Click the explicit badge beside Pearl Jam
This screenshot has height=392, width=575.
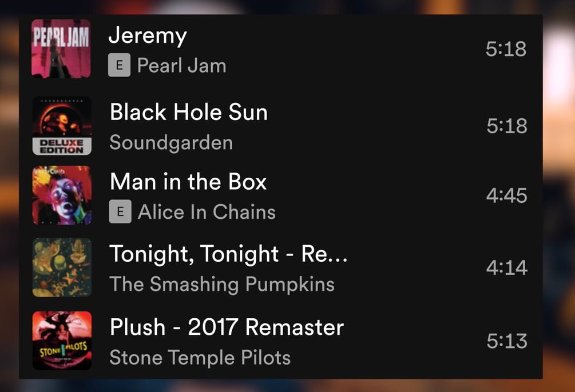tap(119, 65)
